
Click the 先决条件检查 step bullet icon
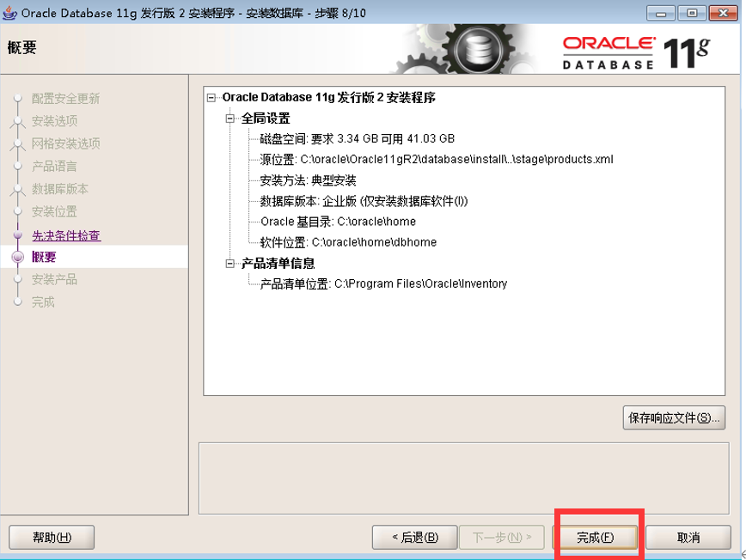18,234
